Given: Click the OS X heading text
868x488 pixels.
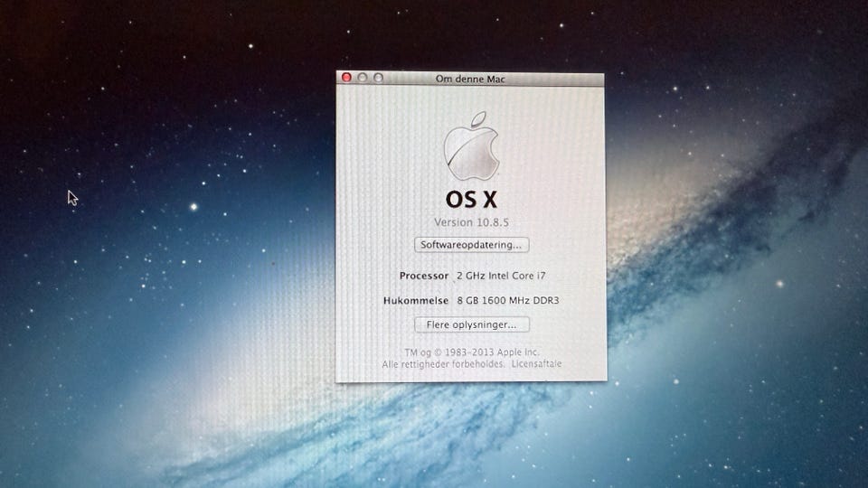Looking at the screenshot, I should [471, 200].
